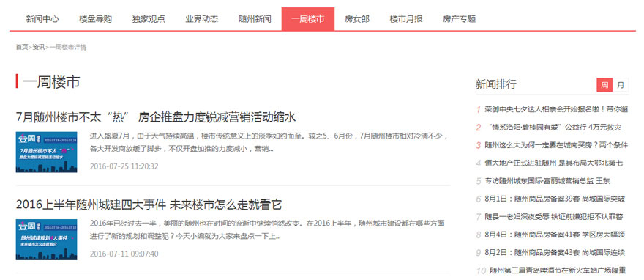Open thumbnail for 随州城建四大事件 article

point(46,239)
